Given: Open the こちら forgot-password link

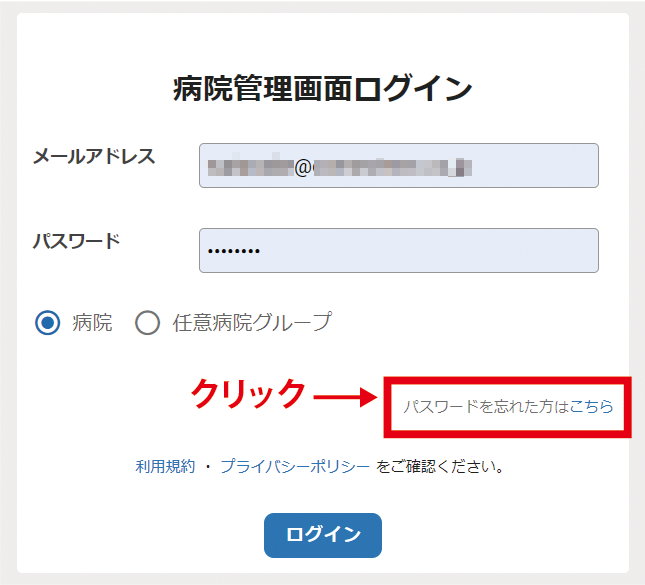Looking at the screenshot, I should 591,406.
